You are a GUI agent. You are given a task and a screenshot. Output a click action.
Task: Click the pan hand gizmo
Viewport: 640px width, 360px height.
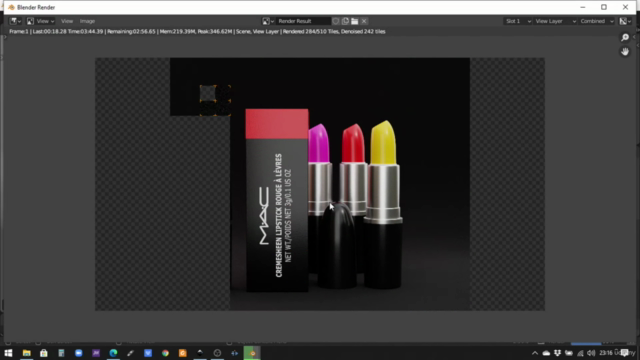pyautogui.click(x=625, y=52)
